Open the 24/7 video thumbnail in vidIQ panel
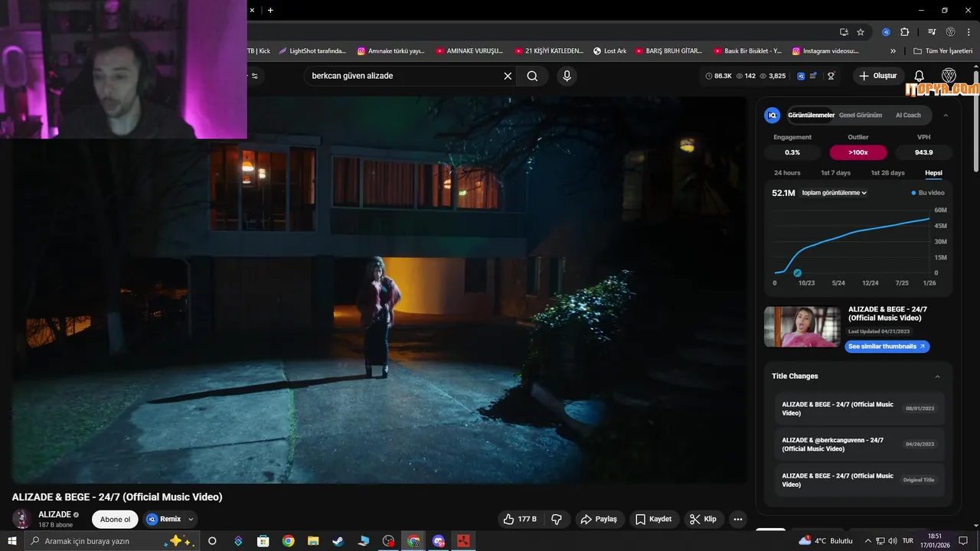This screenshot has width=980, height=551. click(802, 327)
